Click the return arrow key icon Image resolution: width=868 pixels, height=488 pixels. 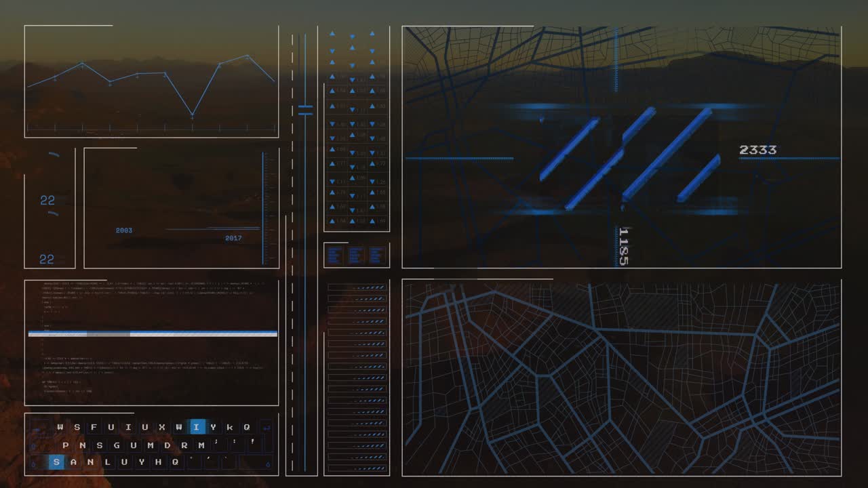point(266,428)
